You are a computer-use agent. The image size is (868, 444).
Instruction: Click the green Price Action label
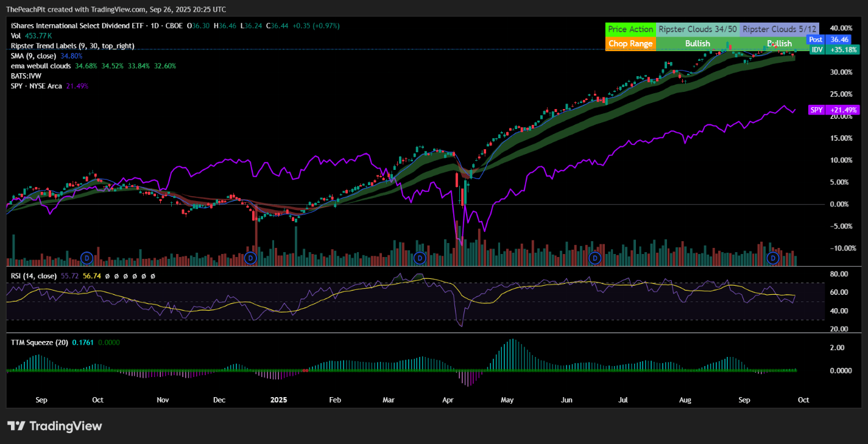(630, 29)
